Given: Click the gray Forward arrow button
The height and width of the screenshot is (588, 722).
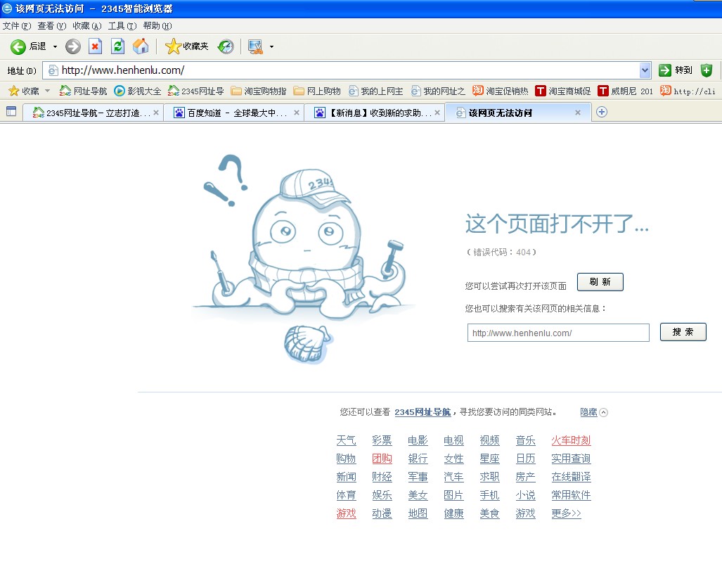Looking at the screenshot, I should click(72, 46).
